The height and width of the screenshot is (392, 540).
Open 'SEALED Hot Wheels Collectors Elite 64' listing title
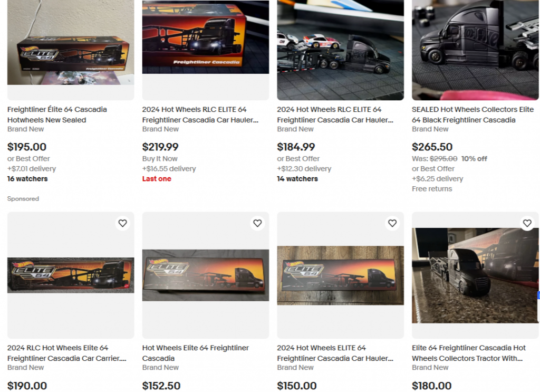click(472, 114)
